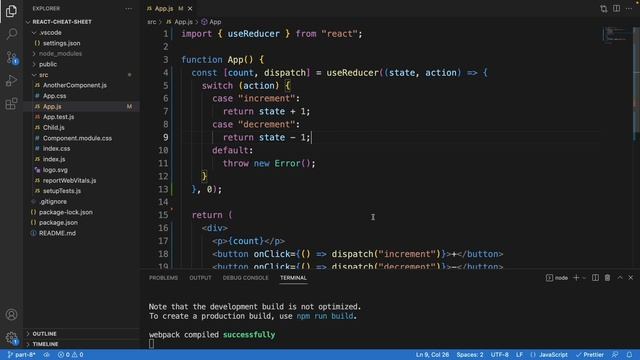Open reportWebVitals.js file
This screenshot has width=640, height=360.
(x=69, y=180)
